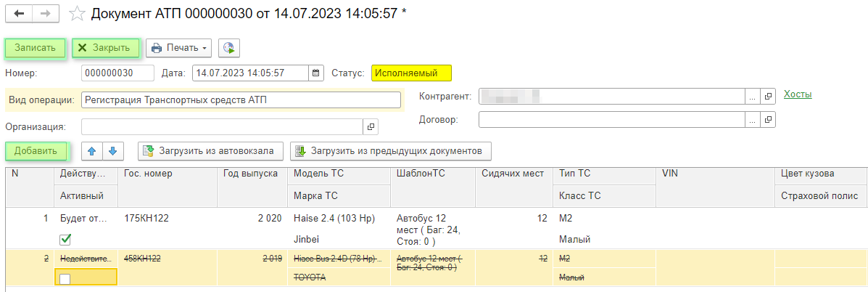Click the Номер input field
Screen dimensions: 868x292
[x=117, y=73]
